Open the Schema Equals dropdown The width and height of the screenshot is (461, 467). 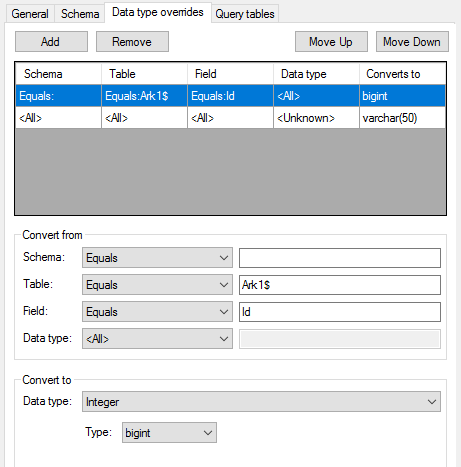[157, 258]
